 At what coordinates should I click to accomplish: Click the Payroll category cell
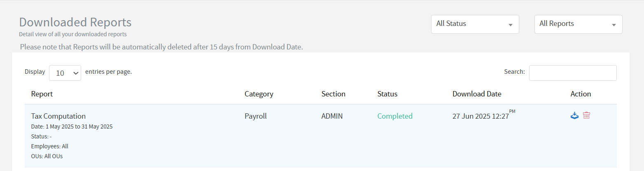(x=255, y=116)
